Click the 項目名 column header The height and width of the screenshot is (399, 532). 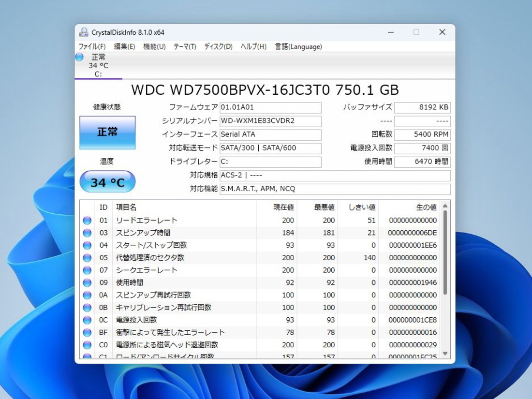pos(184,207)
